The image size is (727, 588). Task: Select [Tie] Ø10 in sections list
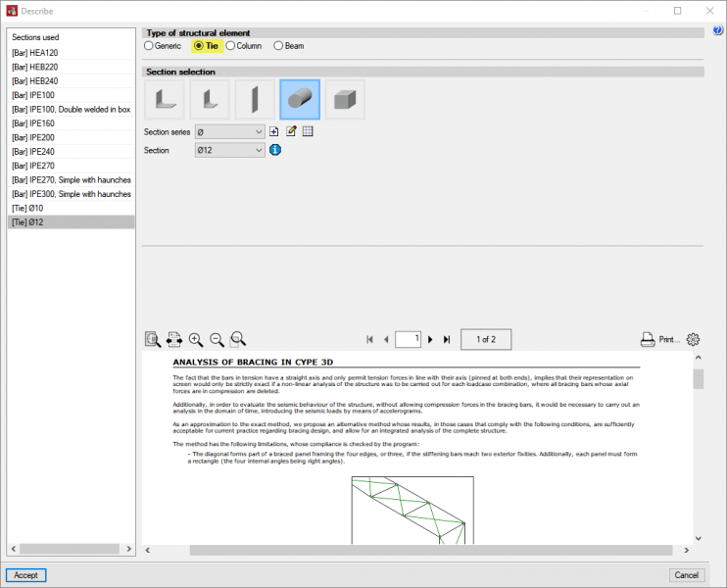(27, 208)
